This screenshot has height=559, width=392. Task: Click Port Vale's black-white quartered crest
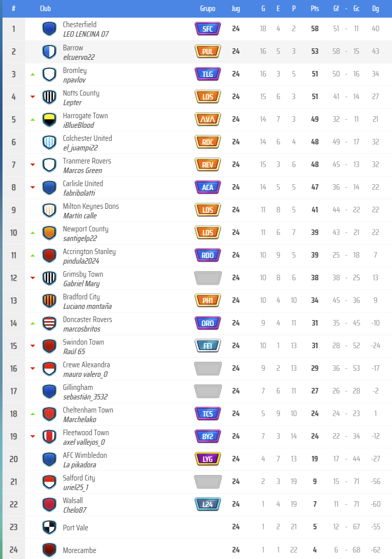point(49,527)
